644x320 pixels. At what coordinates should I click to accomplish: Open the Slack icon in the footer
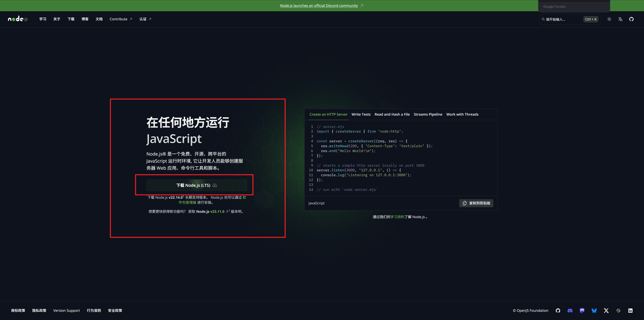[618, 310]
